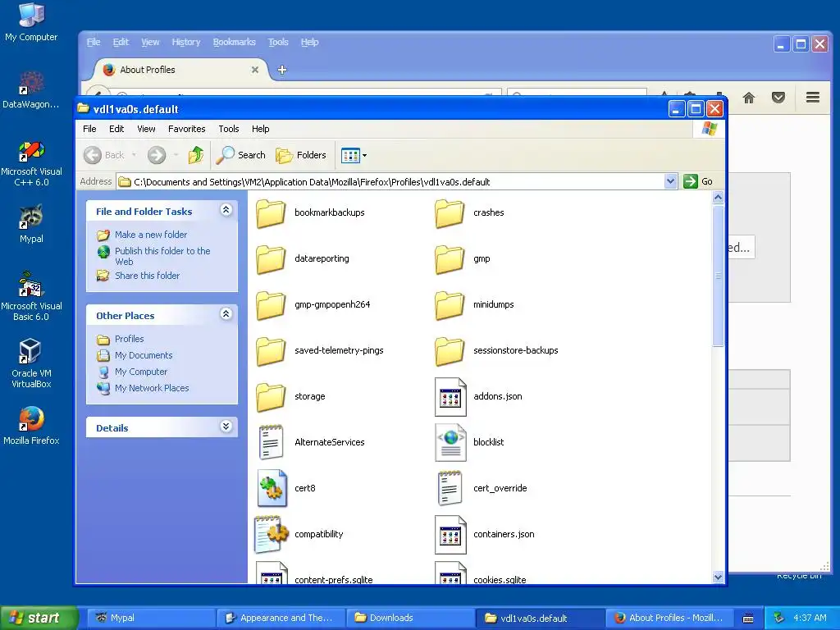Close the About Profiles tab
The image size is (840, 630).
point(255,70)
